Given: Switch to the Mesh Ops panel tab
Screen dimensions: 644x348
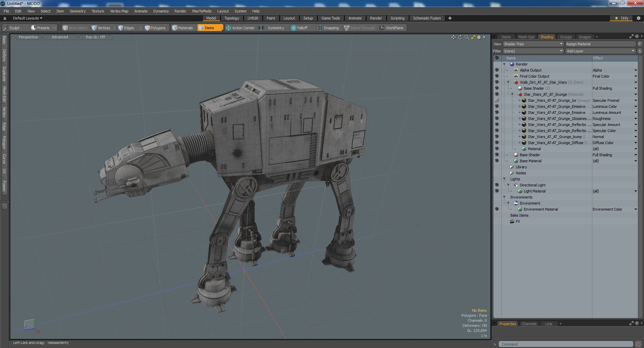Looking at the screenshot, I should click(526, 37).
